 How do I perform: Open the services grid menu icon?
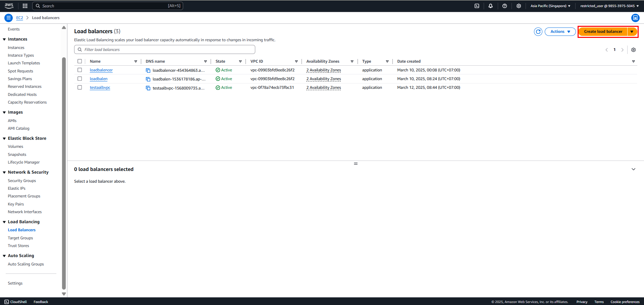pos(25,6)
